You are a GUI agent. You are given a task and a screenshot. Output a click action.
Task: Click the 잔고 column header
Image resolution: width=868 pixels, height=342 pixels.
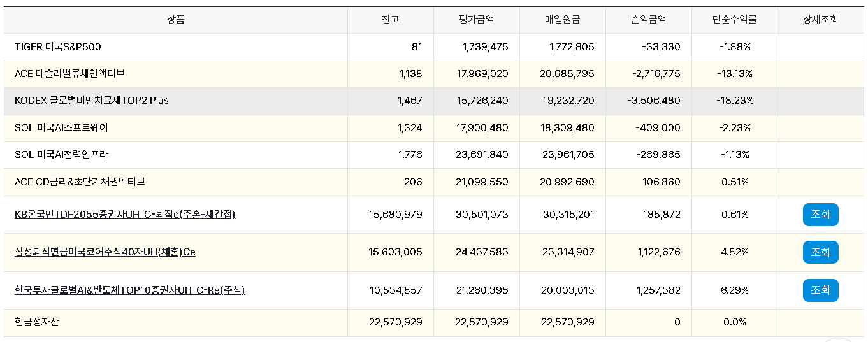(x=391, y=20)
